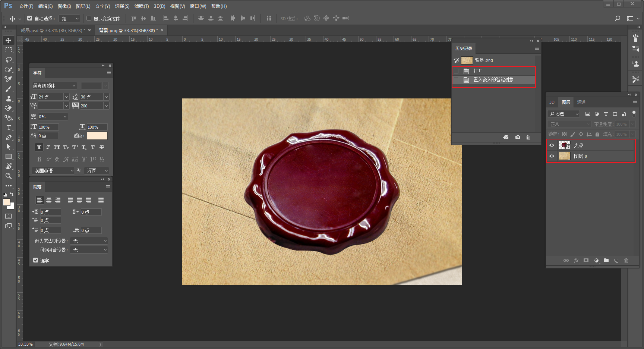
Task: Open the Clone Source panel icon
Action: click(635, 64)
